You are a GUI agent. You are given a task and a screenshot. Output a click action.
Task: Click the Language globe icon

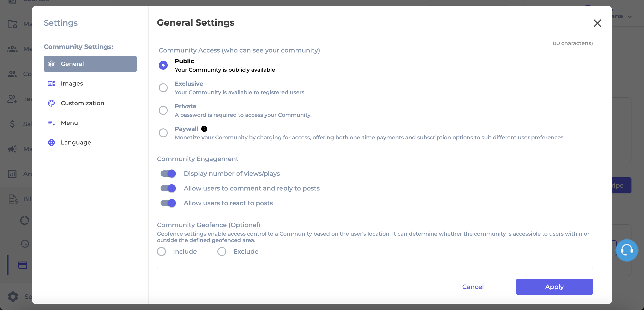click(x=51, y=142)
